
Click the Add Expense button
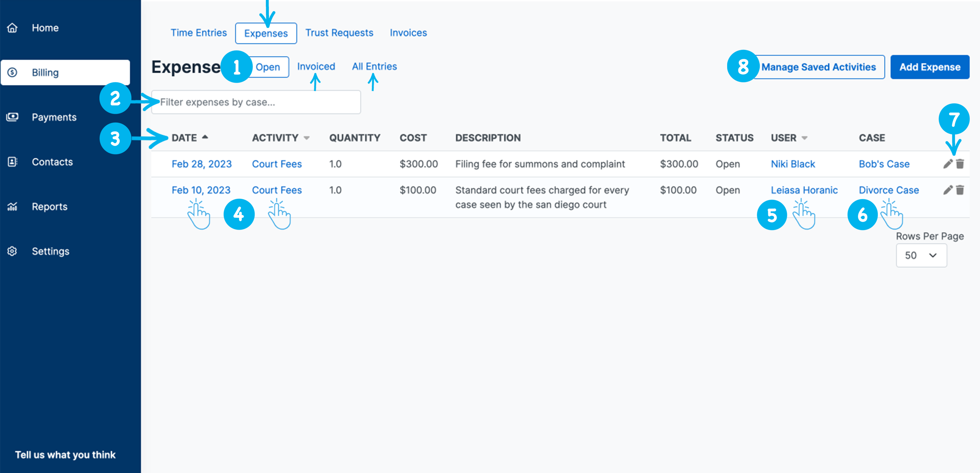point(929,67)
